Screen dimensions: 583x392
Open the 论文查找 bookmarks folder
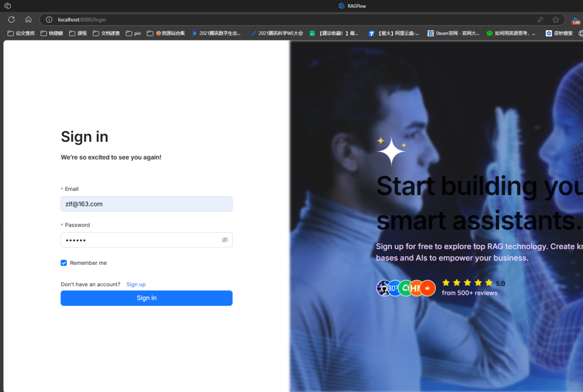21,33
